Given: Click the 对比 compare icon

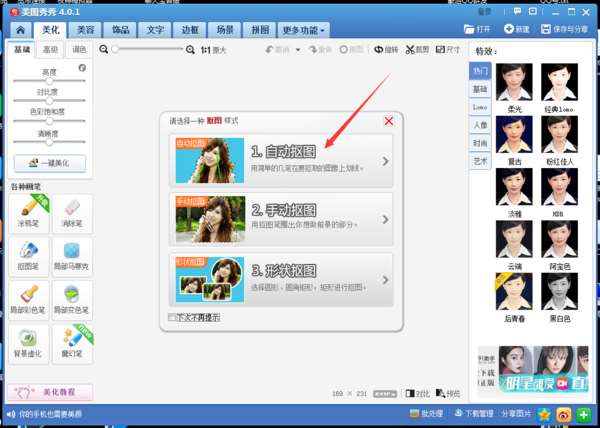Looking at the screenshot, I should 417,393.
